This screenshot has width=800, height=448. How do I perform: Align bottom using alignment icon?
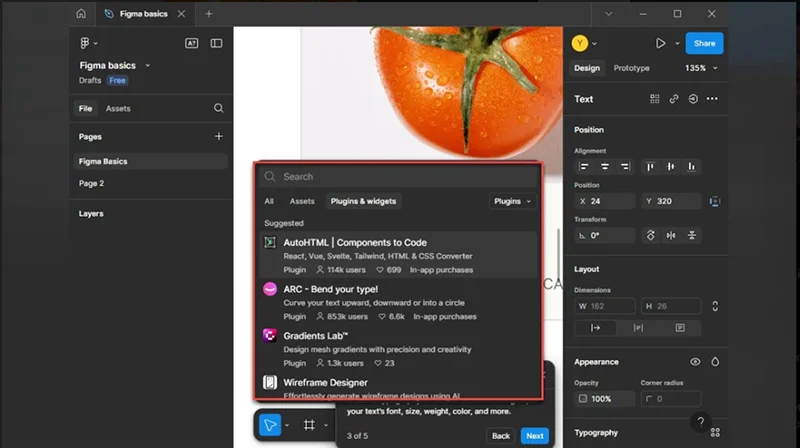coord(691,166)
